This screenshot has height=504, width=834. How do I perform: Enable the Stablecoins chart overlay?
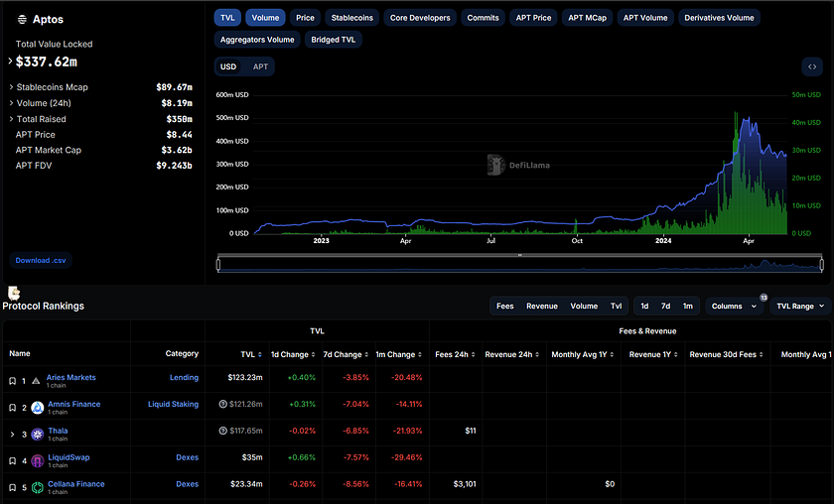352,18
